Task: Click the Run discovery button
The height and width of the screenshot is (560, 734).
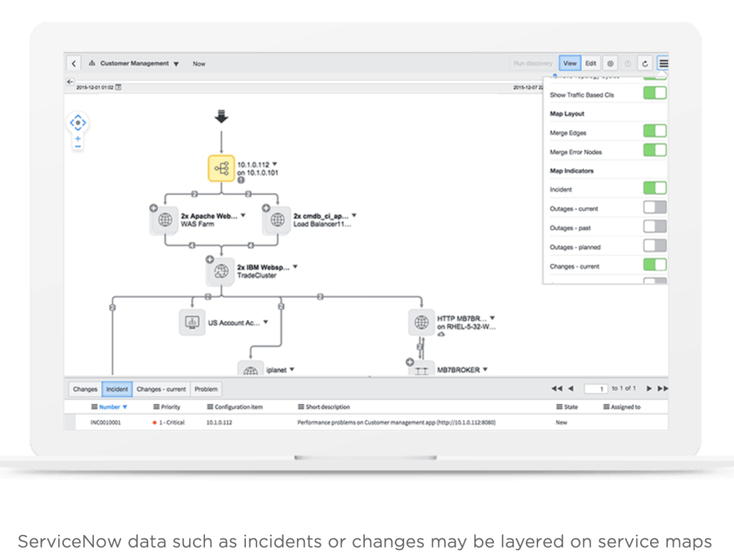Action: pyautogui.click(x=533, y=63)
